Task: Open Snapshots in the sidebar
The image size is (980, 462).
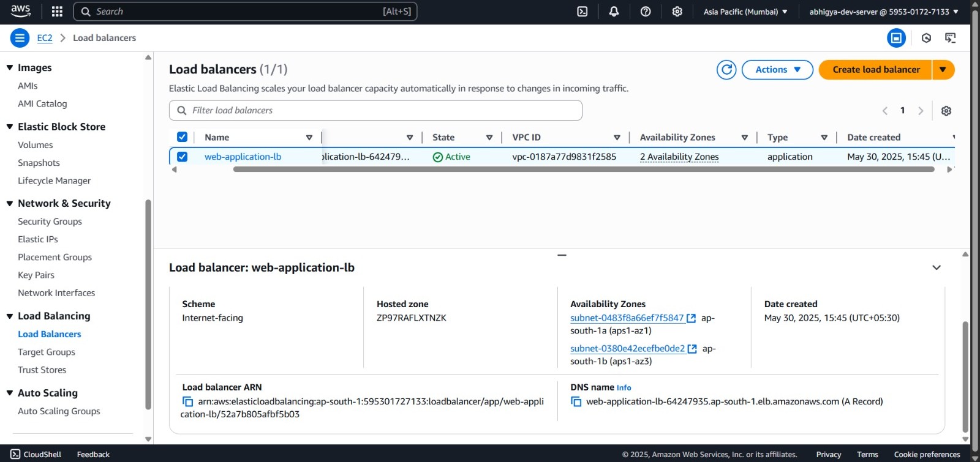Action: click(x=39, y=163)
